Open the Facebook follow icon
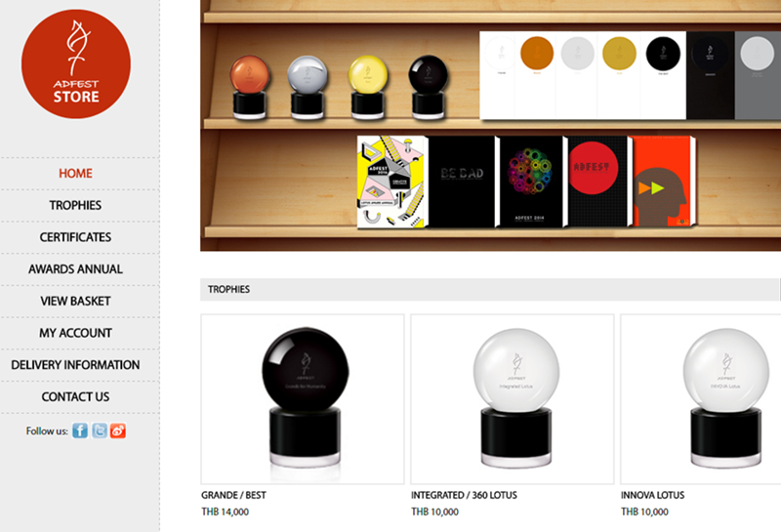 click(x=80, y=430)
